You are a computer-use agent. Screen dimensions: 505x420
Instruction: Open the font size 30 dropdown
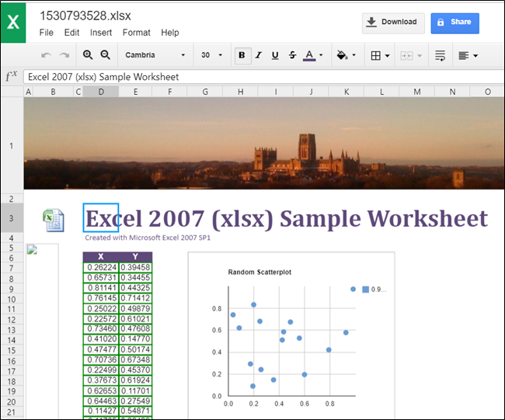(211, 55)
